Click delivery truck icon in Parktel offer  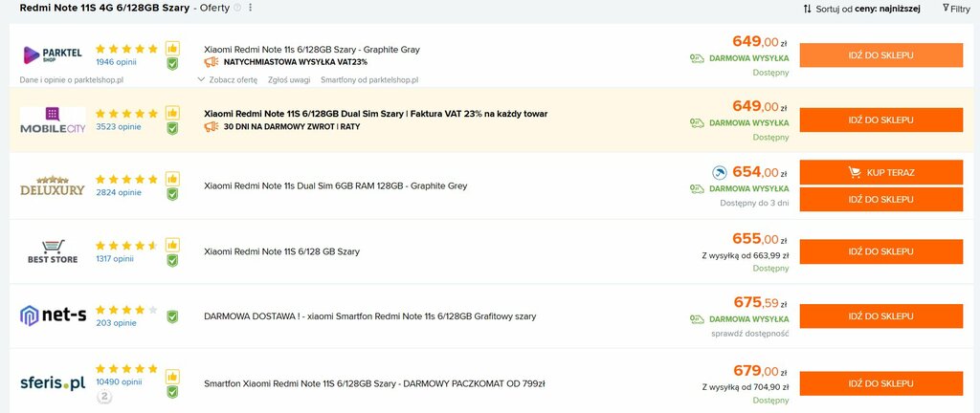click(x=697, y=58)
